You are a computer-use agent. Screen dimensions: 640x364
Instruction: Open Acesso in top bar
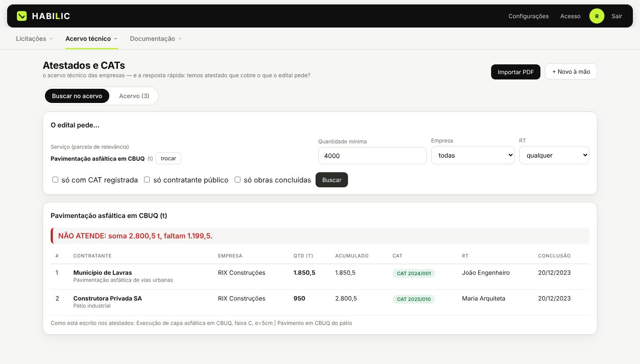pos(570,16)
